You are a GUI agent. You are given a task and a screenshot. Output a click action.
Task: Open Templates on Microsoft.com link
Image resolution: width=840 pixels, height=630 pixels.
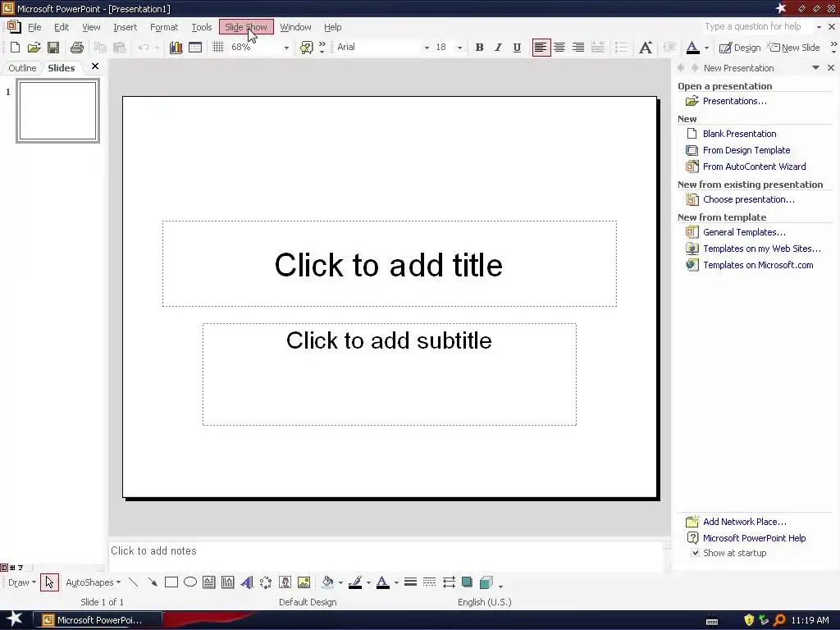[758, 265]
